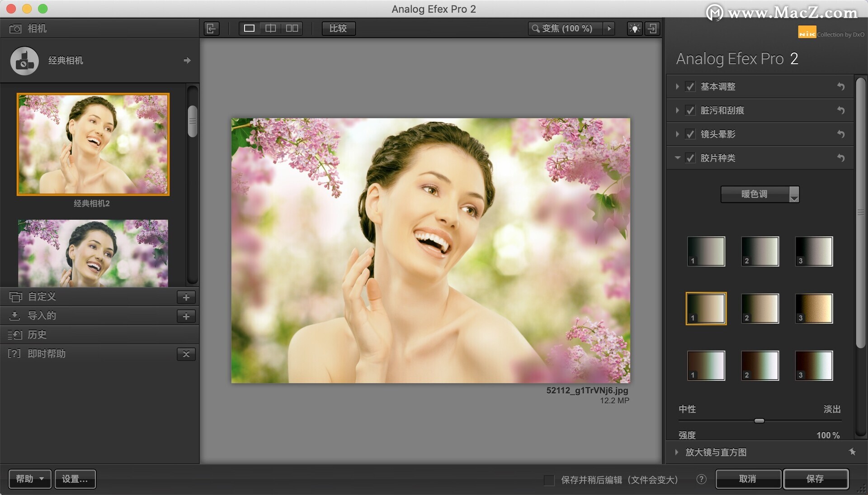Viewport: 868px width, 495px height.
Task: Toggle the 脏污和刮痕 checkbox
Action: click(x=690, y=110)
